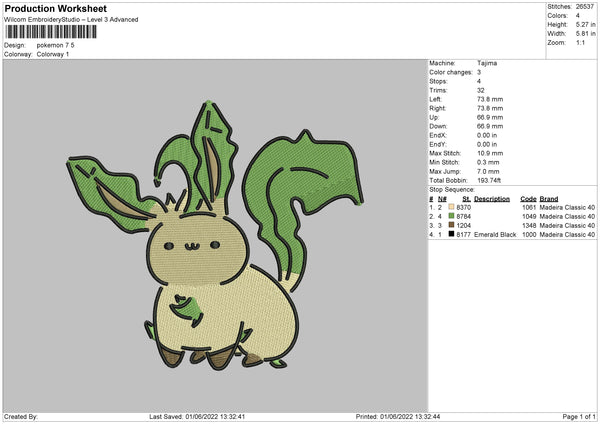This screenshot has height=424, width=600.
Task: Click the 'Colors:' label in the header
Action: click(x=558, y=16)
